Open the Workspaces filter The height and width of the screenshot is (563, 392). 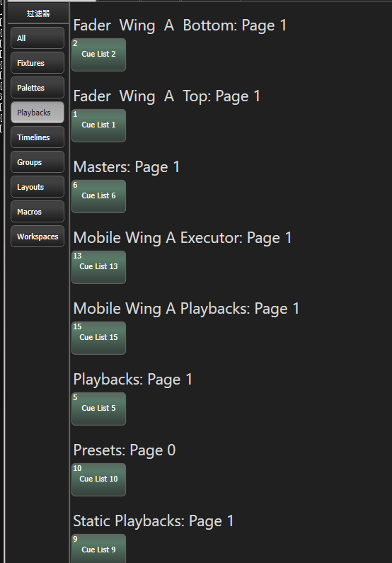(38, 237)
